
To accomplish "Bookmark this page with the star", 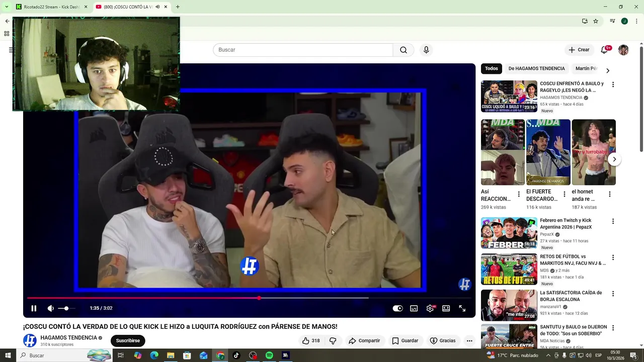I will point(596,21).
